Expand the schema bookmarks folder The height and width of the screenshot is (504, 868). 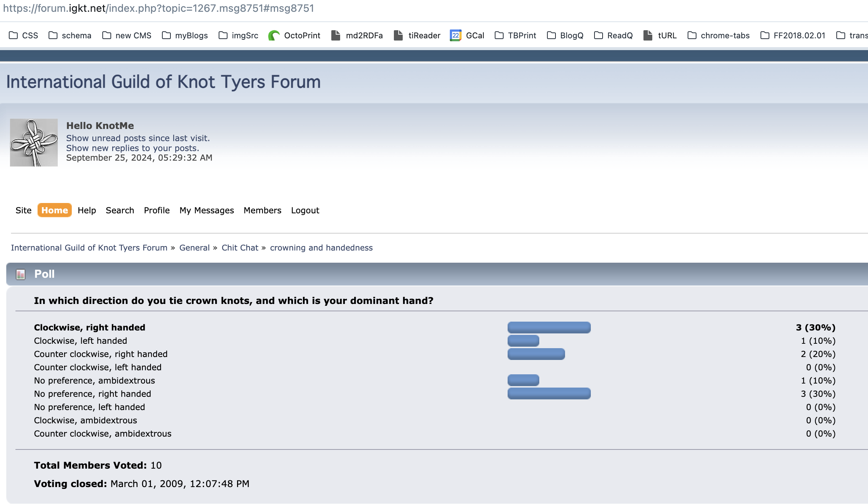[x=70, y=35]
